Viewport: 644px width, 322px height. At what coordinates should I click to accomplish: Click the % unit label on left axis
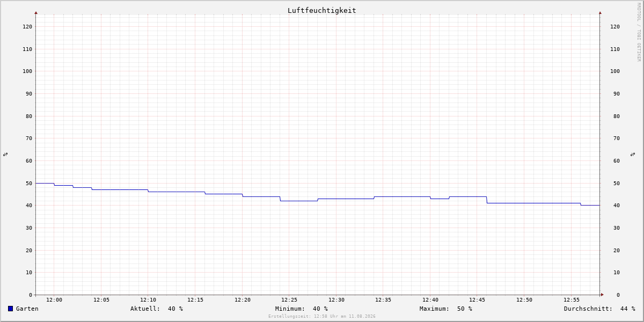tap(5, 154)
